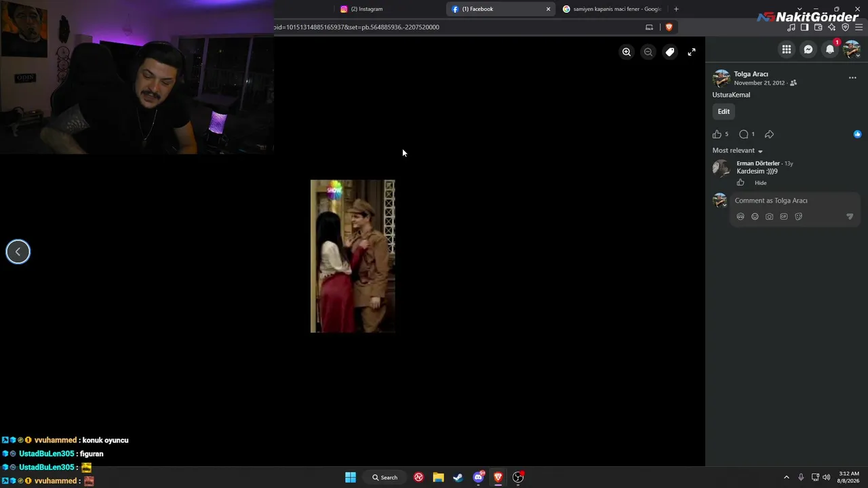Viewport: 868px width, 488px height.
Task: Open the emoji picker in comment box
Action: [755, 217]
